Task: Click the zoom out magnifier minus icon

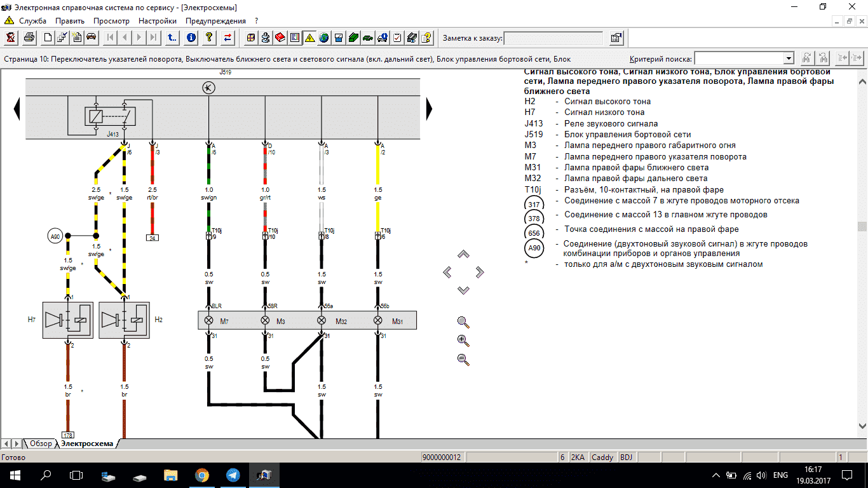Action: click(463, 359)
